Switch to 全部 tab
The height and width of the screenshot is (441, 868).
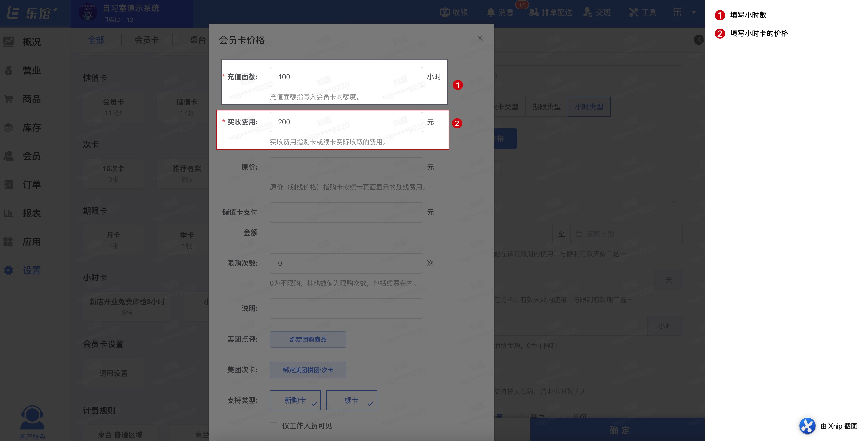pyautogui.click(x=96, y=40)
